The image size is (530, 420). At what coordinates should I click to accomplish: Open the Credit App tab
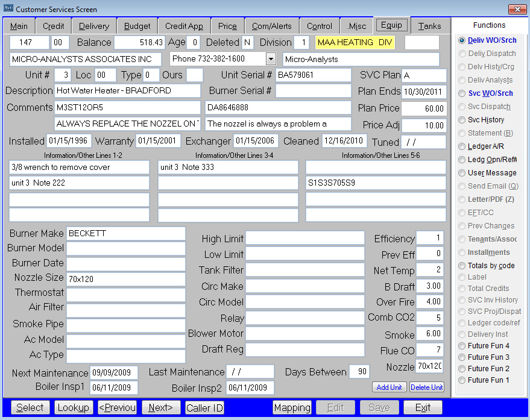click(x=184, y=26)
